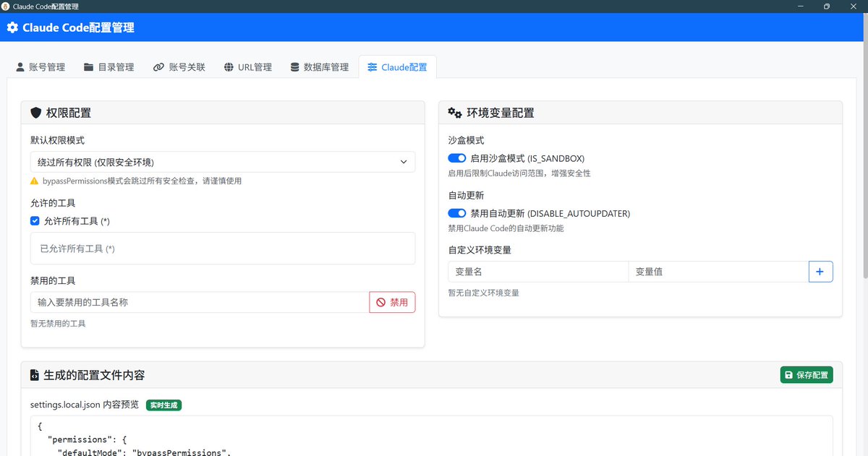Image resolution: width=868 pixels, height=456 pixels.
Task: Click the 变量值 input field
Action: tap(718, 272)
